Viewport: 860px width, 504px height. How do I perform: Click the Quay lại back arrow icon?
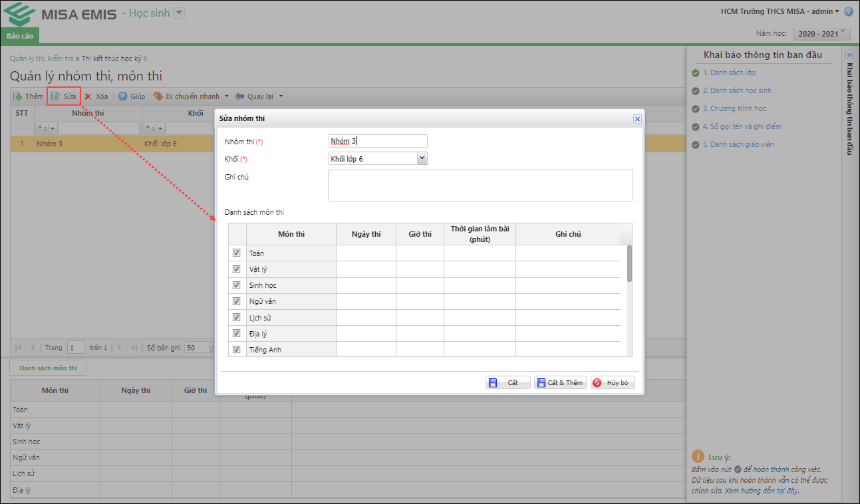coord(239,96)
